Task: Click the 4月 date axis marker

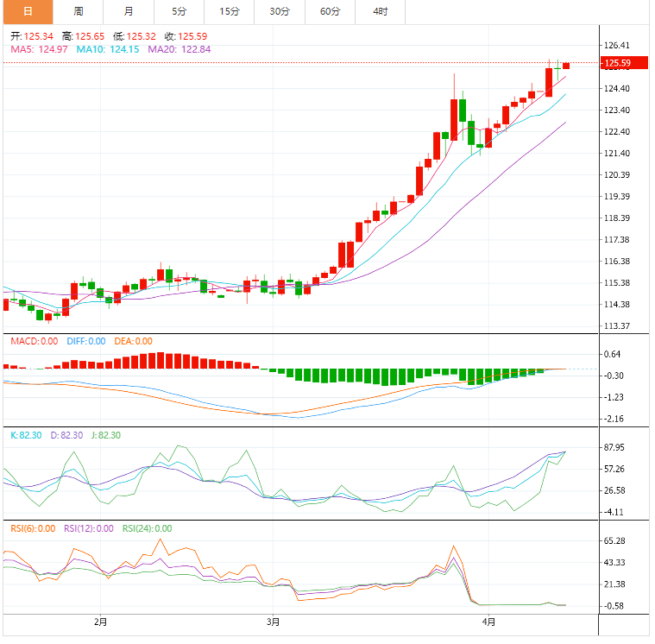Action: tap(488, 621)
